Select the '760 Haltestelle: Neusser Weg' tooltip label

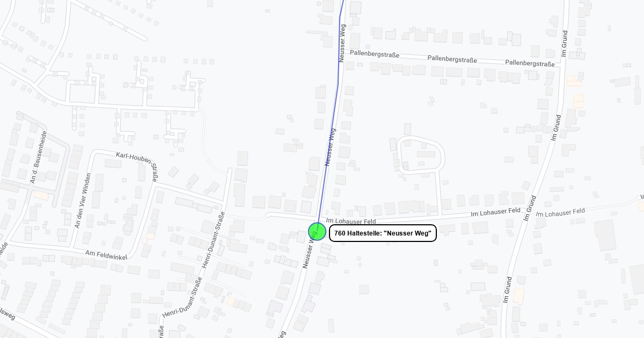[383, 233]
